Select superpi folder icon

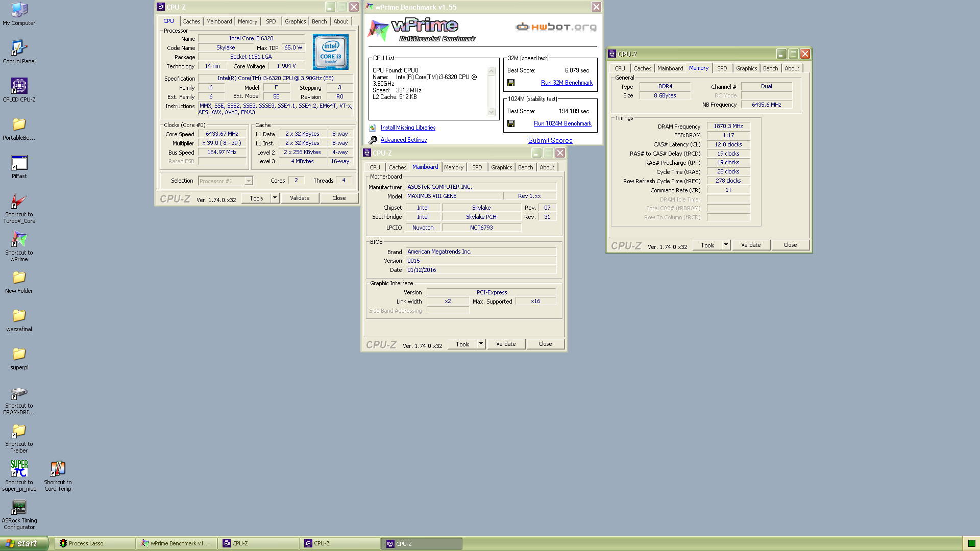pos(19,358)
